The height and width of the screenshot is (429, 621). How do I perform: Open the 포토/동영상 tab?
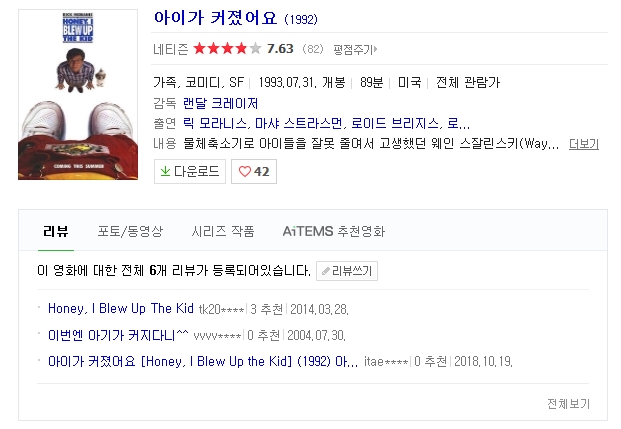(130, 231)
